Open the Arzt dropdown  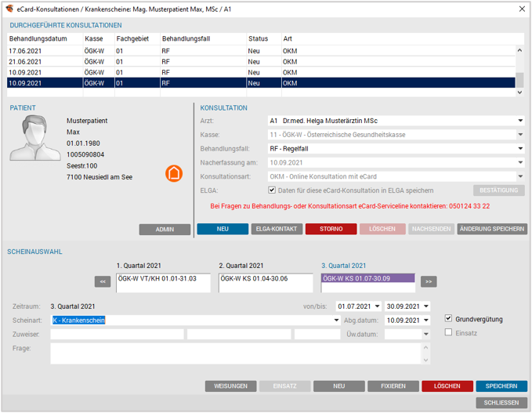[520, 121]
